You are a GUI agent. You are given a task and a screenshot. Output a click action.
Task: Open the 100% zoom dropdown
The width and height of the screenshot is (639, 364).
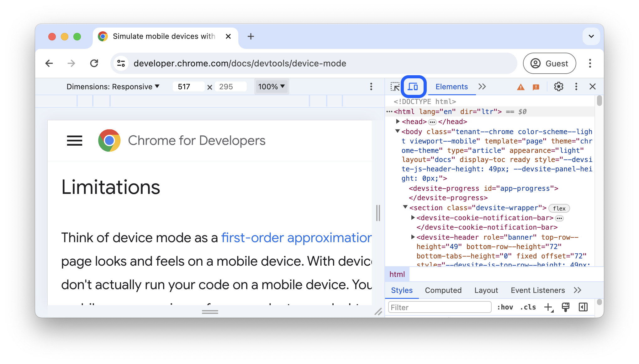271,86
